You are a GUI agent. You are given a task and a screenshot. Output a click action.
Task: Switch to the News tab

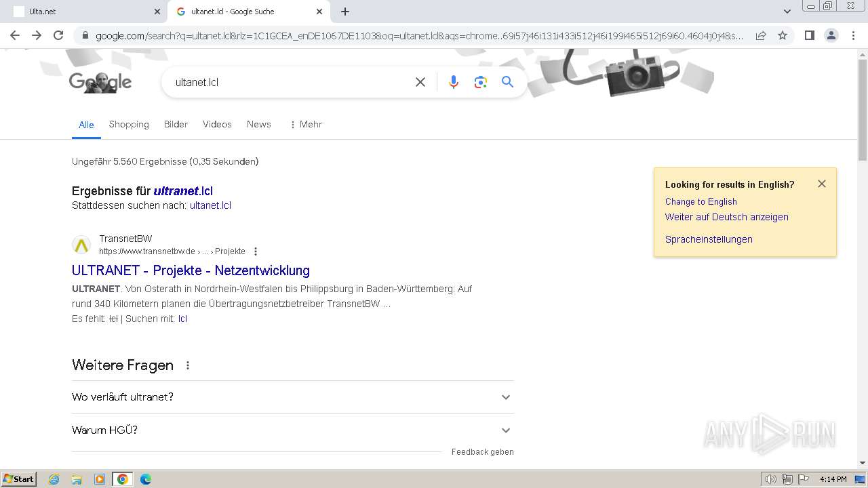pyautogui.click(x=258, y=124)
